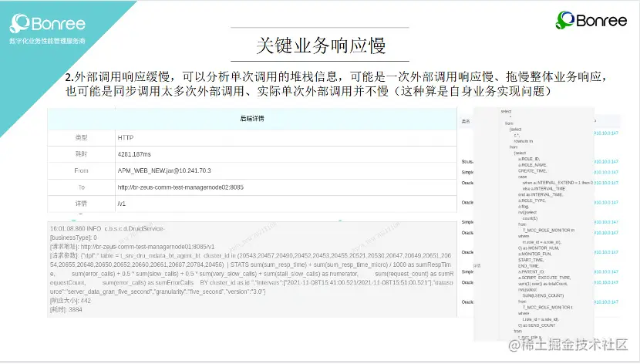Click the tagline 数字化业务性能管理服务商
The width and height of the screenshot is (640, 364).
[x=47, y=41]
